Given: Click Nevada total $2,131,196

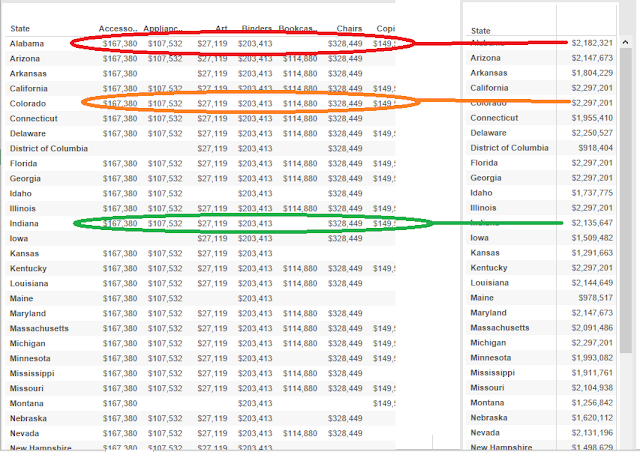Looking at the screenshot, I should (592, 432).
